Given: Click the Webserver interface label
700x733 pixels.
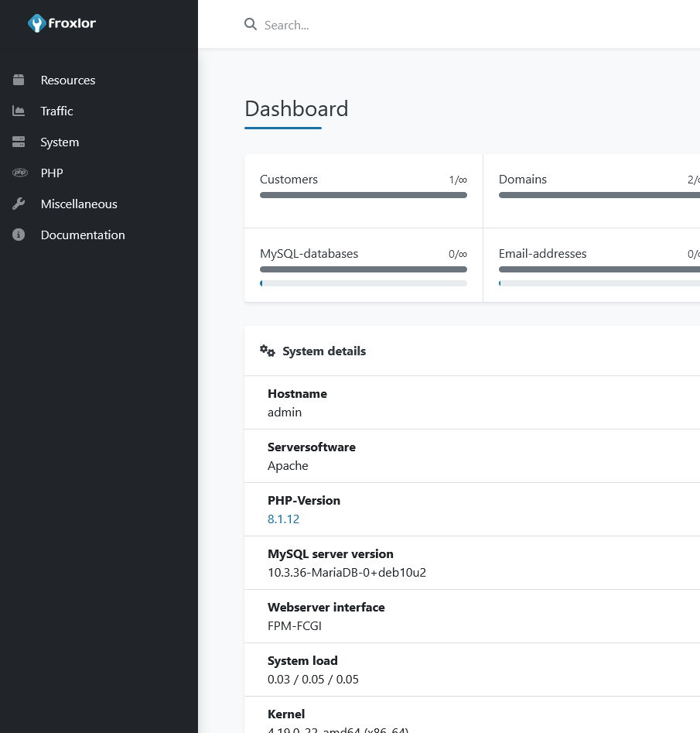Looking at the screenshot, I should click(326, 608).
